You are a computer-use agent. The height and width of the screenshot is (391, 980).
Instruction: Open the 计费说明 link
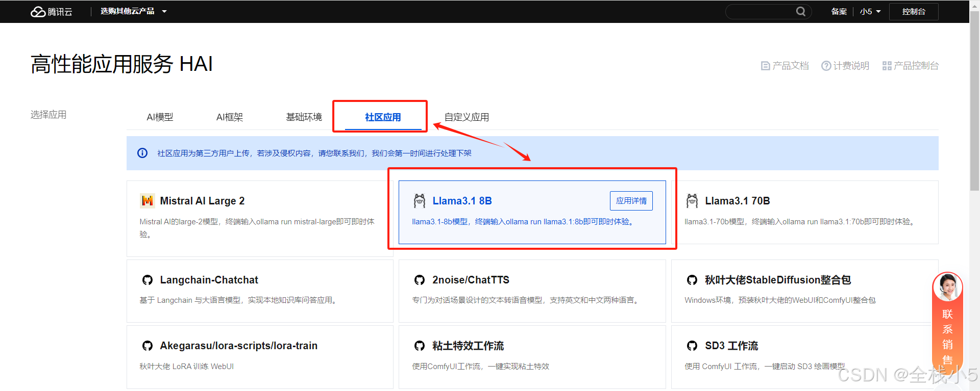845,66
